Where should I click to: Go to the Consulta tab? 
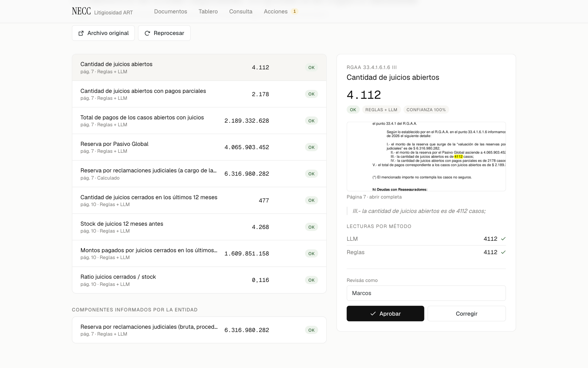[241, 11]
